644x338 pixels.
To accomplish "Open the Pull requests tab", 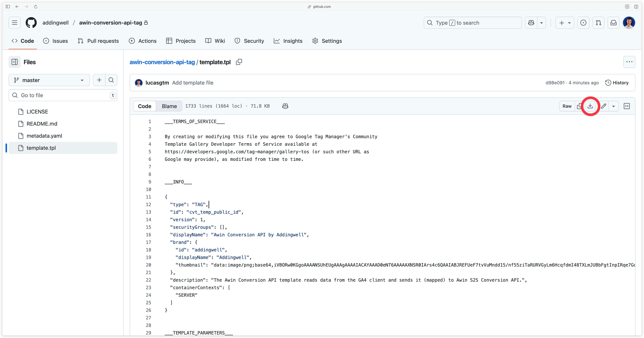I will coord(98,41).
